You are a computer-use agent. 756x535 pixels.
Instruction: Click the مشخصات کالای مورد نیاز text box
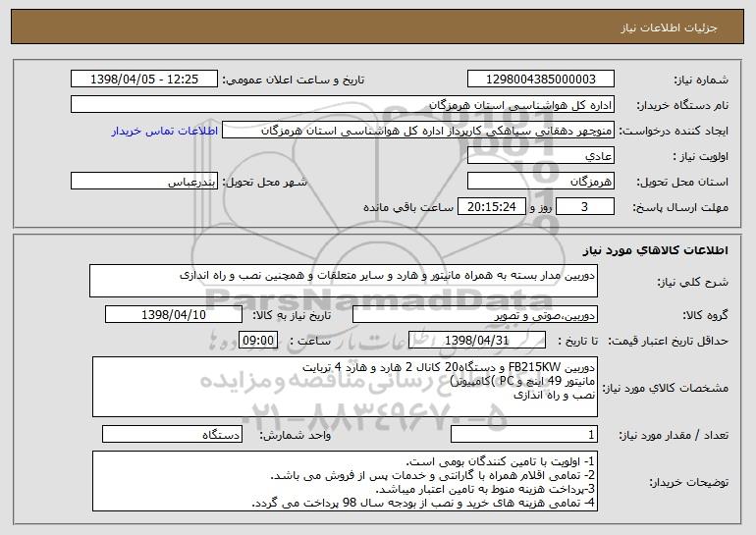point(345,387)
